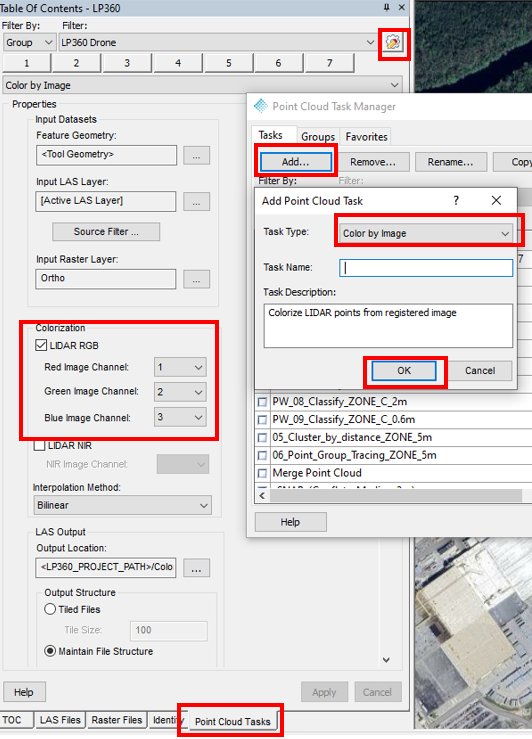Enable the LIDAR NIR checkbox
Image resolution: width=532 pixels, height=739 pixels.
click(40, 445)
